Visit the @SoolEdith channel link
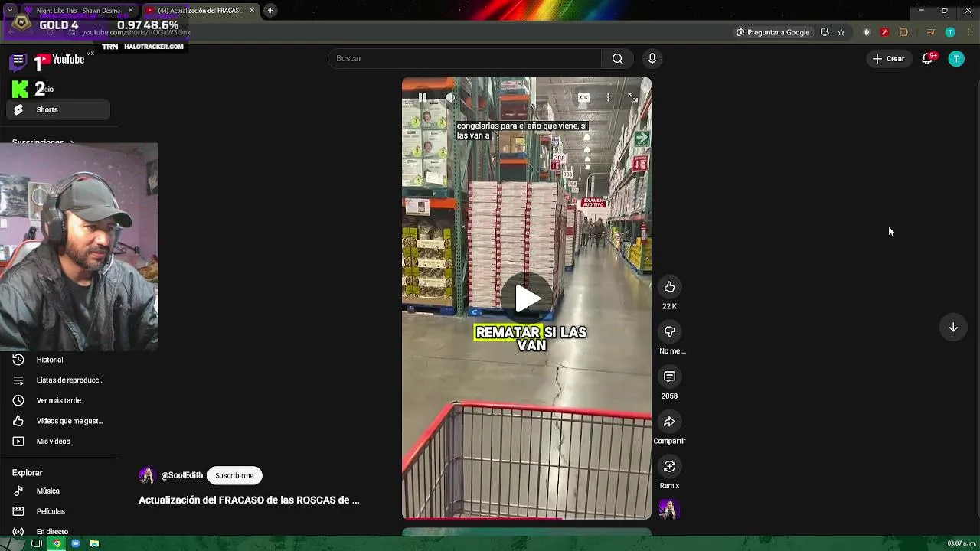This screenshot has height=551, width=980. point(181,475)
